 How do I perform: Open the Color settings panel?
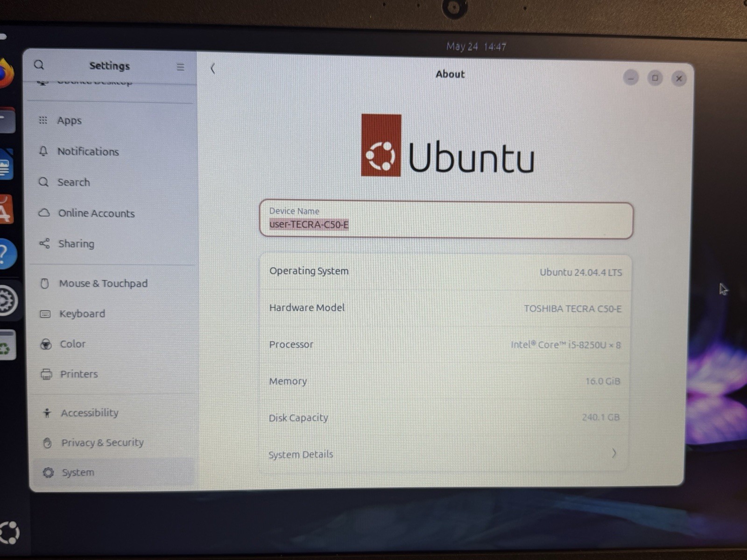(x=112, y=344)
